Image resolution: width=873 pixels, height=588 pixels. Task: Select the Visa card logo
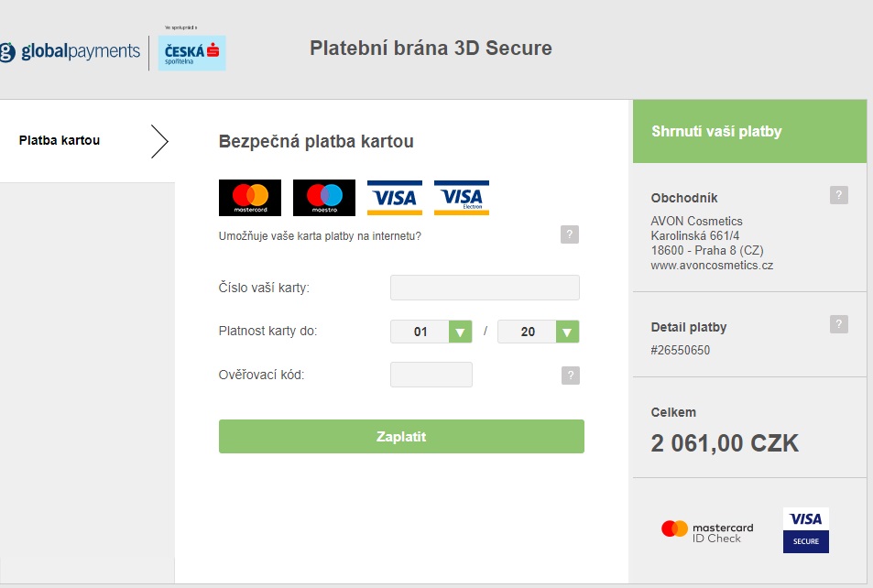coord(395,198)
